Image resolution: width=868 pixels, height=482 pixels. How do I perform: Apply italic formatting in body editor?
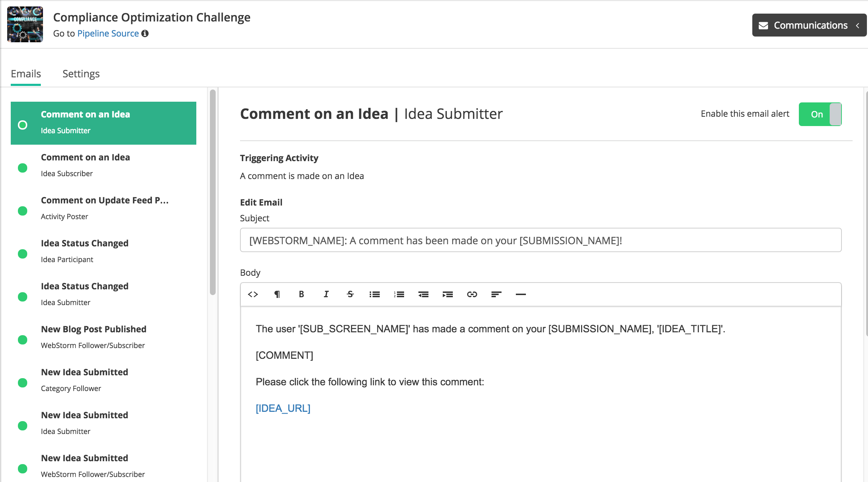(326, 294)
